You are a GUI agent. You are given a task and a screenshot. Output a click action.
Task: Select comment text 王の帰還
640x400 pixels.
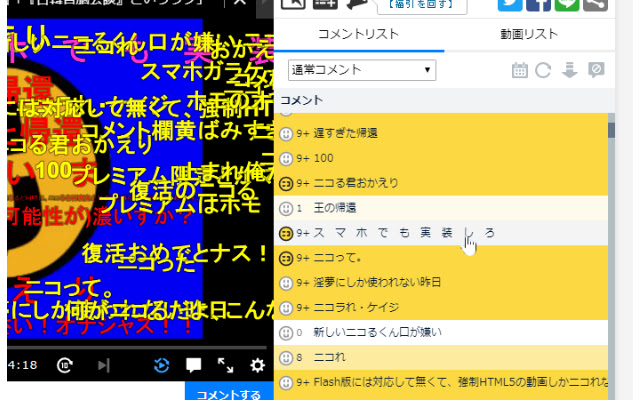tap(335, 208)
